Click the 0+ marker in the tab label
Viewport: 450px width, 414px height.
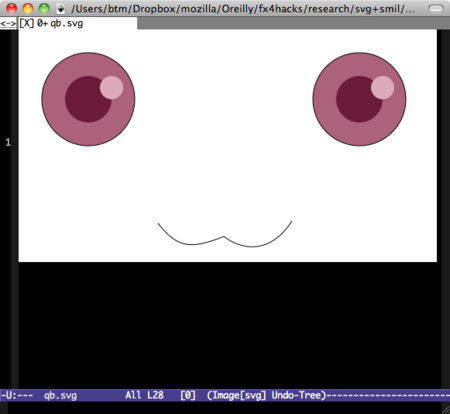(42, 23)
